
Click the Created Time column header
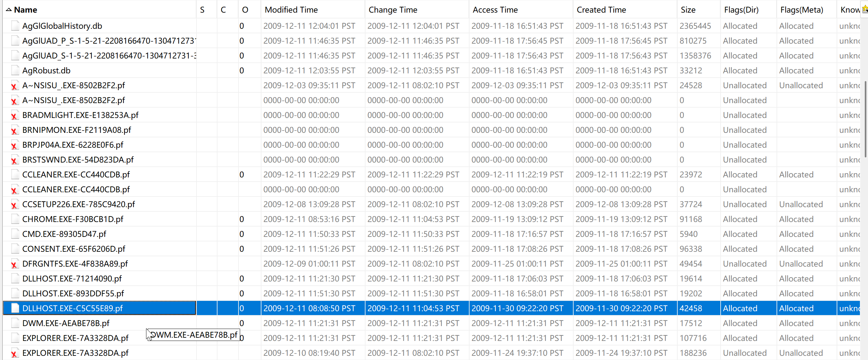[601, 10]
